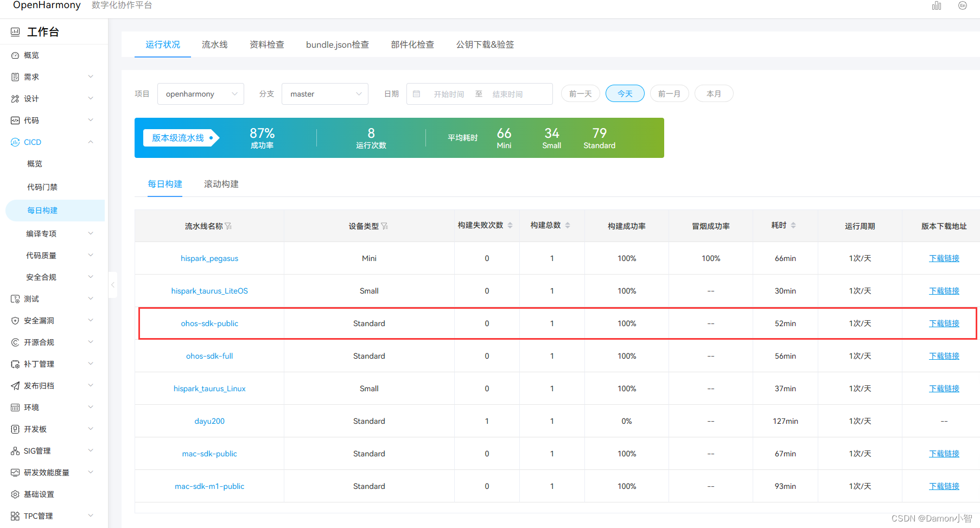
Task: Click the 需求 requirements sidebar icon
Action: point(15,77)
